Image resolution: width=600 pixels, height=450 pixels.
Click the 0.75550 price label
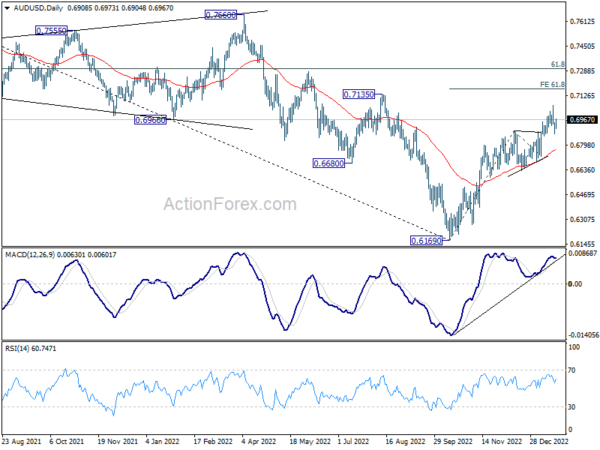(51, 30)
